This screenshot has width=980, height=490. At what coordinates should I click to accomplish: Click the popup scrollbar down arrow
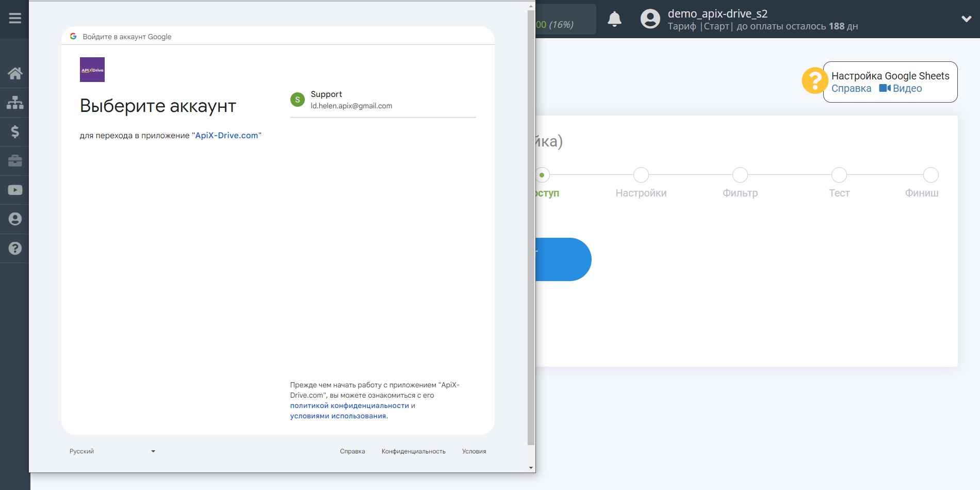coord(531,468)
